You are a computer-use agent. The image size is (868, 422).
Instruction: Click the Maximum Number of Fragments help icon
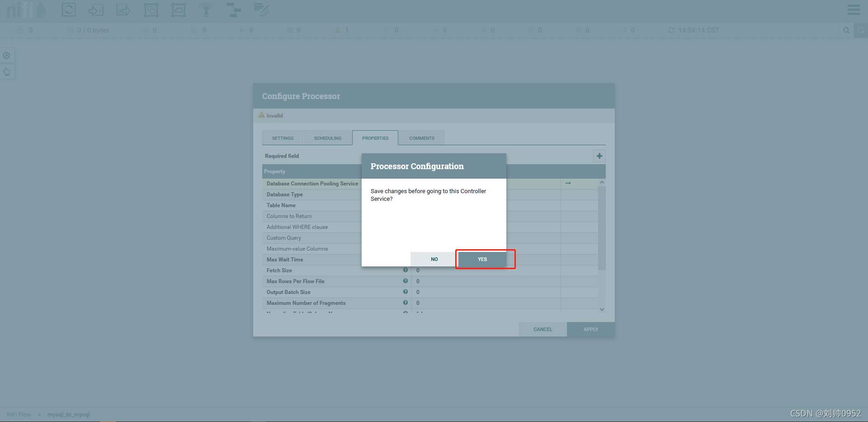[x=406, y=303]
